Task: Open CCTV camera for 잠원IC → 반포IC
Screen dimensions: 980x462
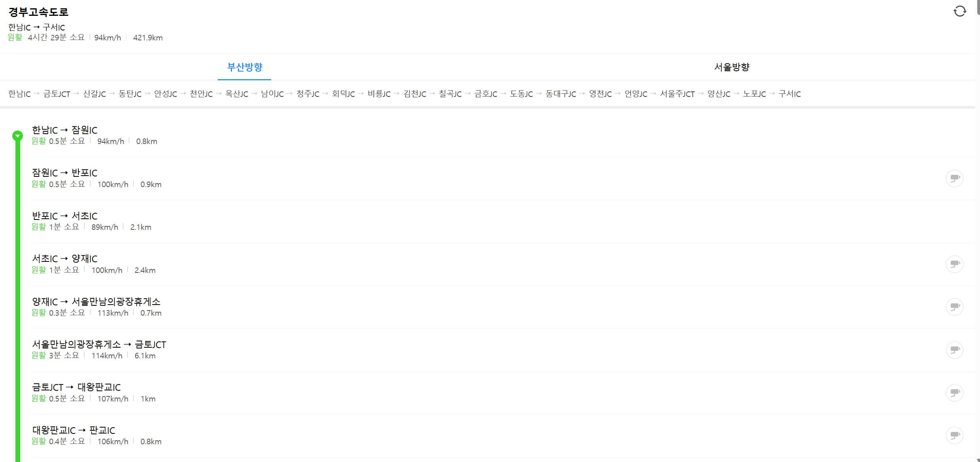Action: [x=954, y=178]
